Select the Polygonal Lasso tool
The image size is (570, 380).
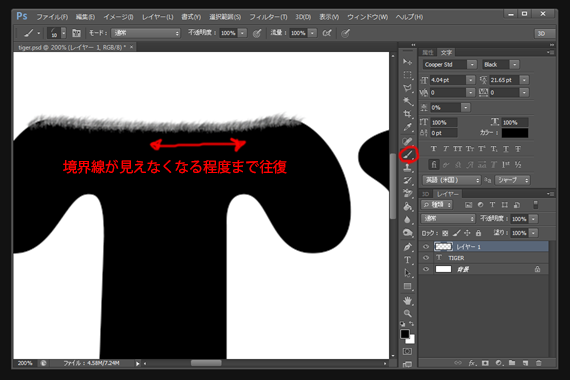coord(407,88)
